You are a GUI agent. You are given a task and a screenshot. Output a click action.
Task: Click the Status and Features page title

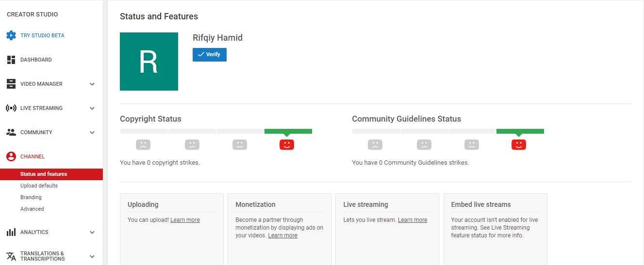[159, 16]
